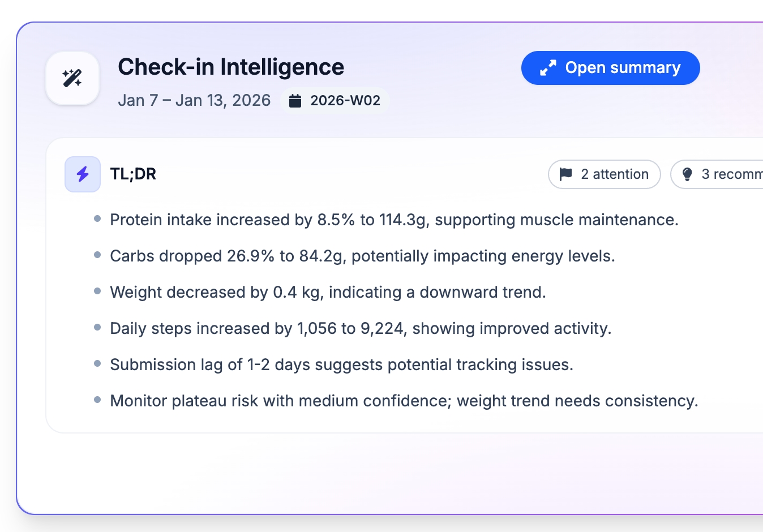Open the check-in summary
Image resolution: width=763 pixels, height=532 pixels.
[x=610, y=68]
